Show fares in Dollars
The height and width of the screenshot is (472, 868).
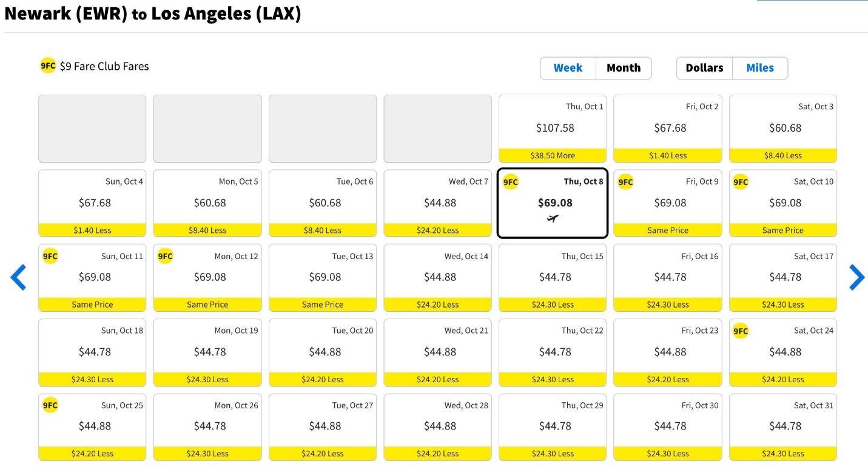704,68
